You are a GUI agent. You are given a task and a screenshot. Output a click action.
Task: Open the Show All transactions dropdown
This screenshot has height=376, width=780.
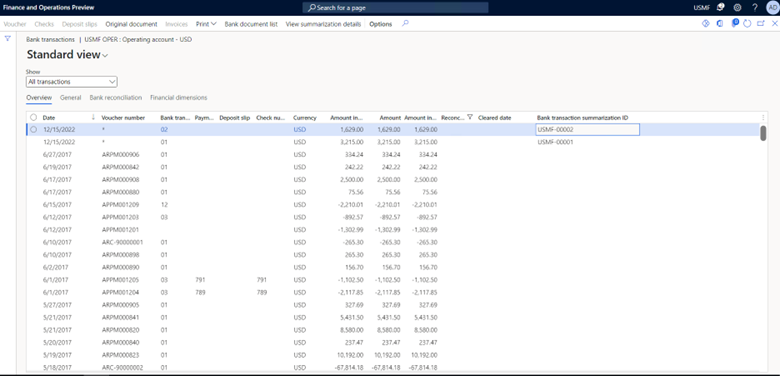click(72, 82)
